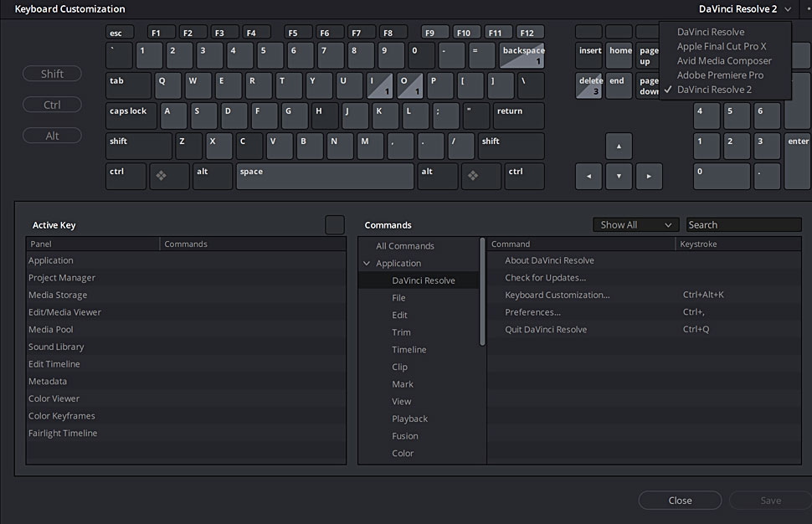
Task: Click the Save button
Action: pyautogui.click(x=771, y=501)
